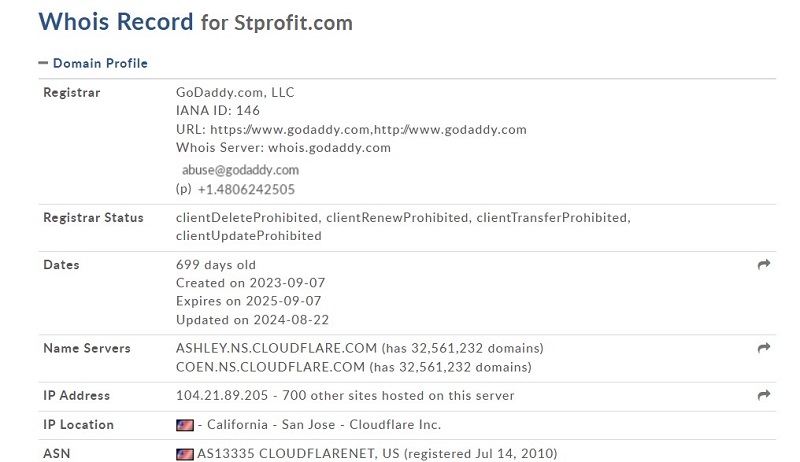Viewport: 800px width, 462px height.
Task: Click the Stprofit.com domain in heading
Action: [x=293, y=23]
